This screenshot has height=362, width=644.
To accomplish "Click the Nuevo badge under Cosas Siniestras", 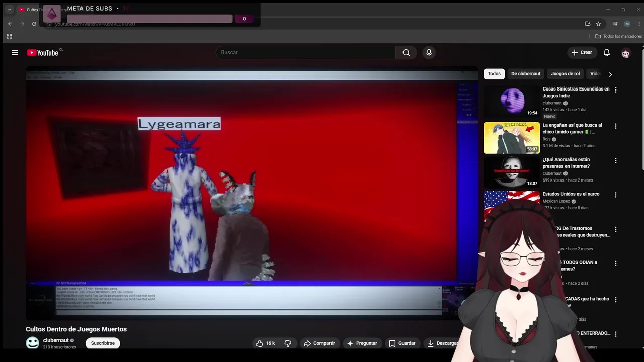I will point(550,116).
